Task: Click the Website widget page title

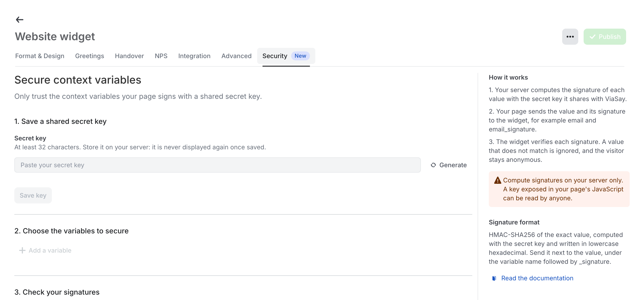Action: click(x=55, y=36)
